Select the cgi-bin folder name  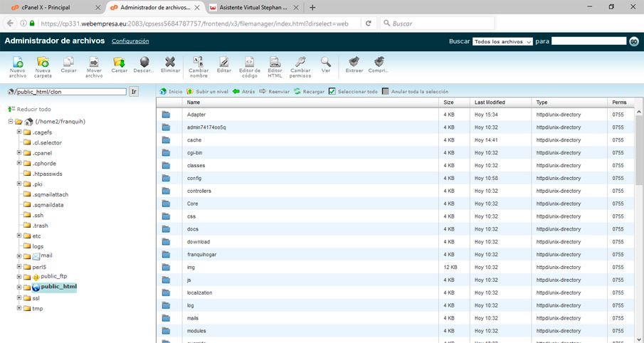click(194, 153)
